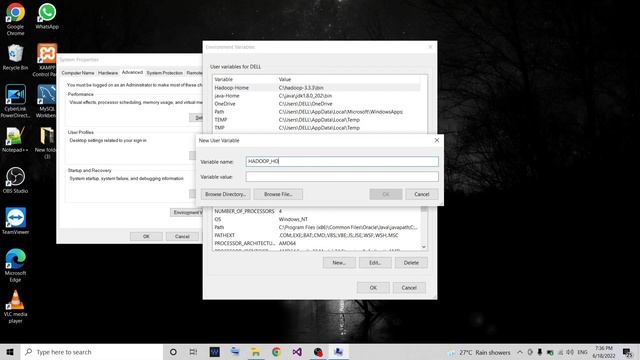Switch to Chrome in the taskbar
Viewport: 640px width, 360px height.
click(x=276, y=352)
